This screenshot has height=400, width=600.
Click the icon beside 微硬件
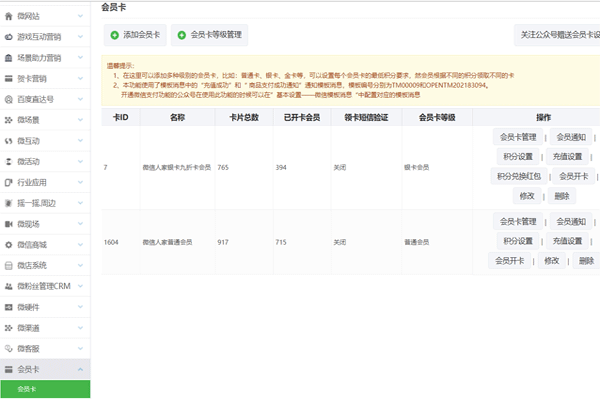click(8, 307)
